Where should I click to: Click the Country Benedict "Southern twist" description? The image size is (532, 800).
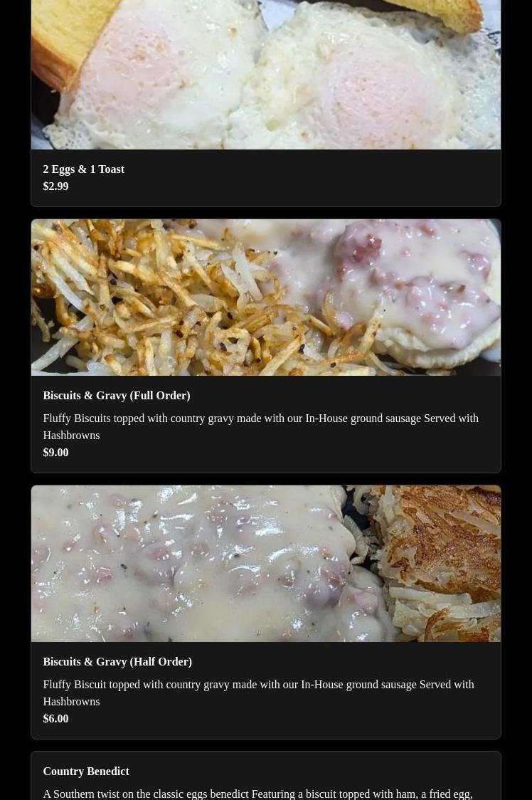click(257, 794)
